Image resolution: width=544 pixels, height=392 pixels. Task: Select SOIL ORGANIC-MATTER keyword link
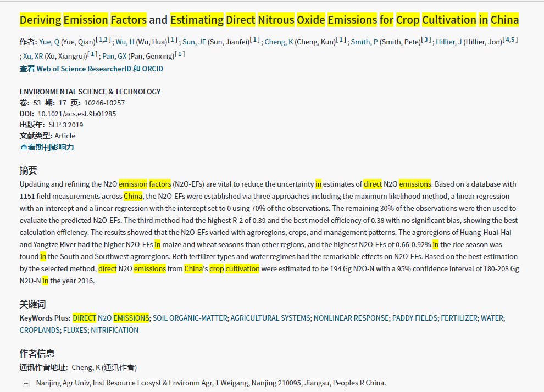point(190,318)
